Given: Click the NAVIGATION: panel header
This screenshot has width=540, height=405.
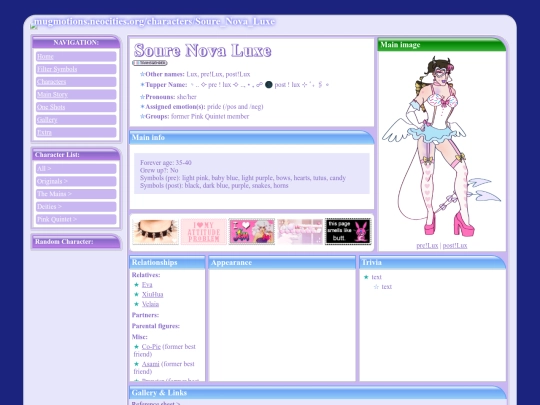Looking at the screenshot, I should [76, 42].
